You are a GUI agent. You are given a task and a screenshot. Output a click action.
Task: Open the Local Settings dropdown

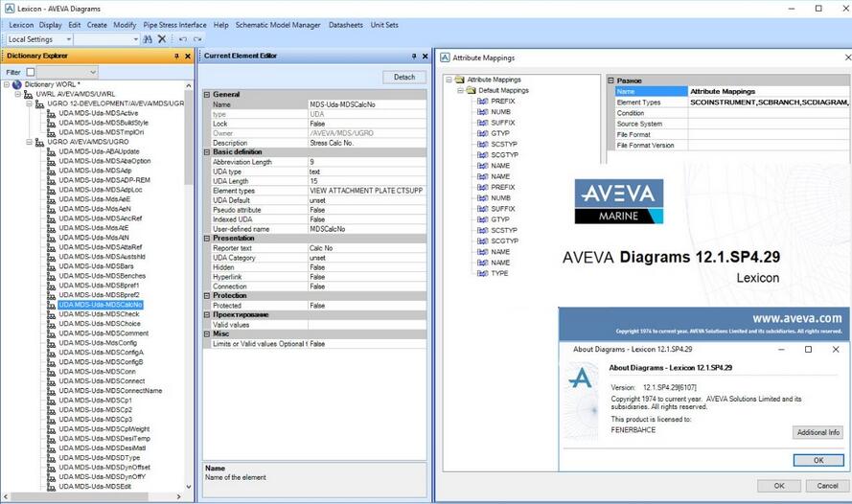[x=68, y=39]
